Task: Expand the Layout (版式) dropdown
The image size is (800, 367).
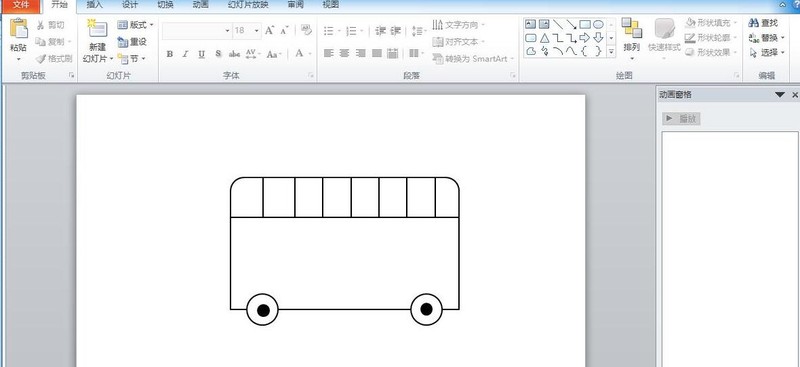Action: [135, 25]
